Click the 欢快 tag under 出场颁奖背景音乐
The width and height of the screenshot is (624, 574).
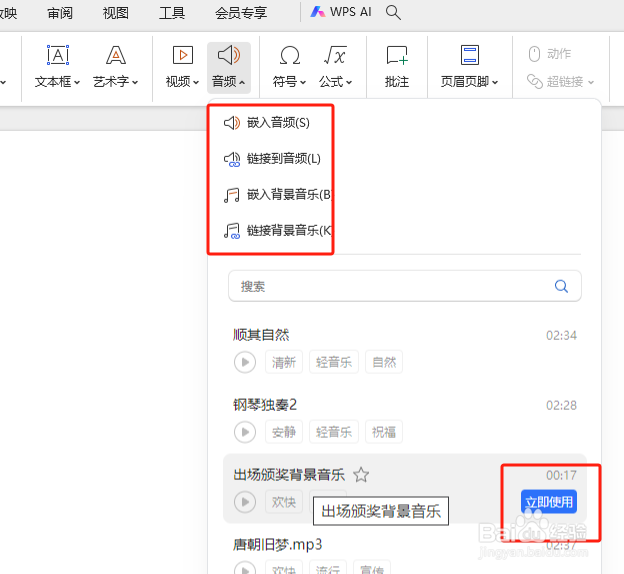tap(284, 502)
